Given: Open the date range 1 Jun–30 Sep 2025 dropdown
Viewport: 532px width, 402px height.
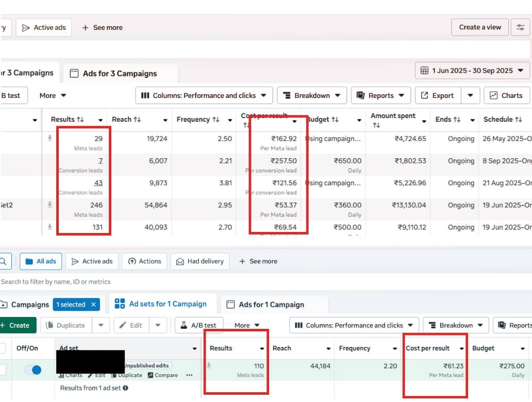Looking at the screenshot, I should (472, 71).
